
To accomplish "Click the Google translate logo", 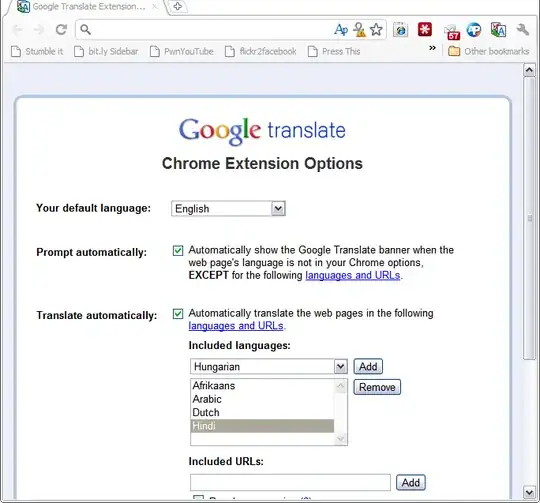I will [x=262, y=131].
